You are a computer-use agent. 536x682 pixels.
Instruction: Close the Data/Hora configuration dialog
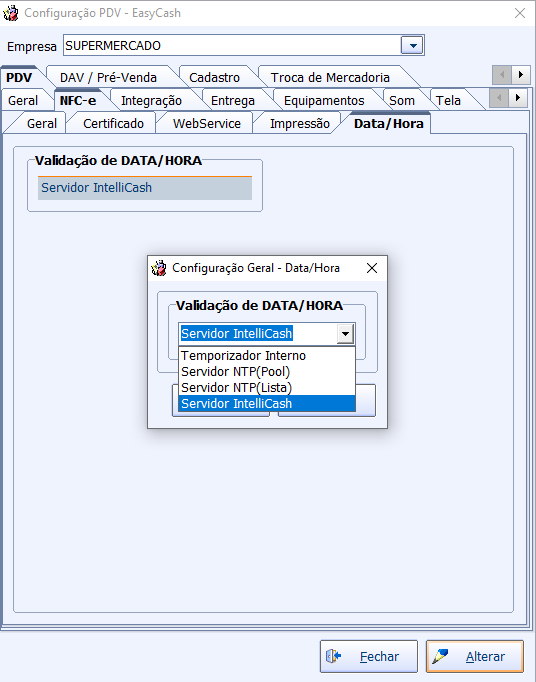[372, 268]
